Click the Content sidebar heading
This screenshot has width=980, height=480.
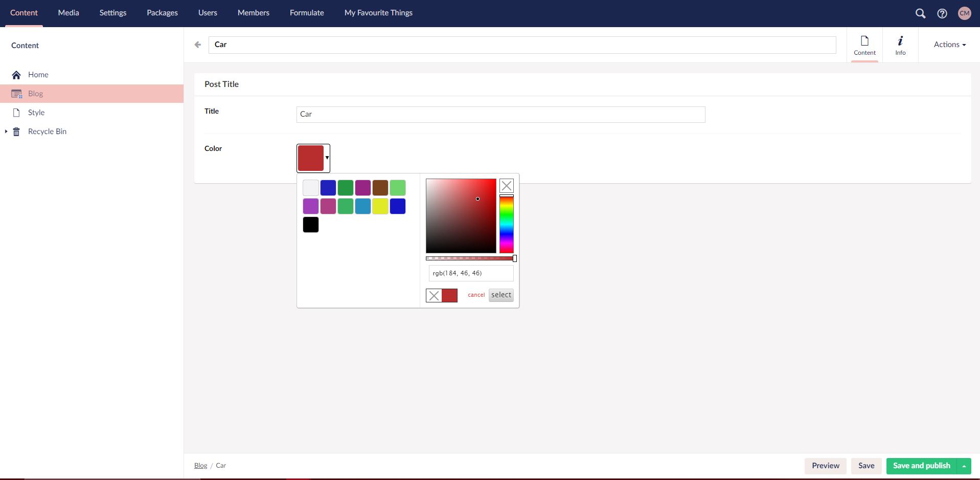[x=25, y=46]
